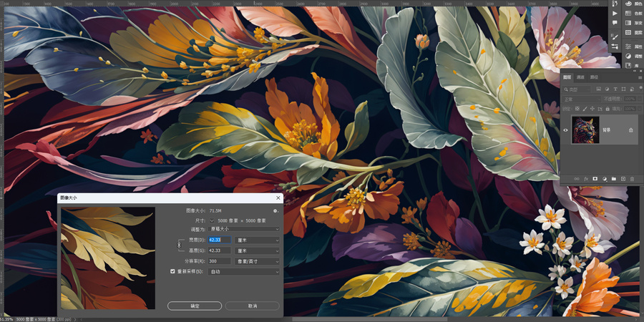Open the layer opacity dropdown arrow
Image resolution: width=644 pixels, height=322 pixels.
click(640, 99)
